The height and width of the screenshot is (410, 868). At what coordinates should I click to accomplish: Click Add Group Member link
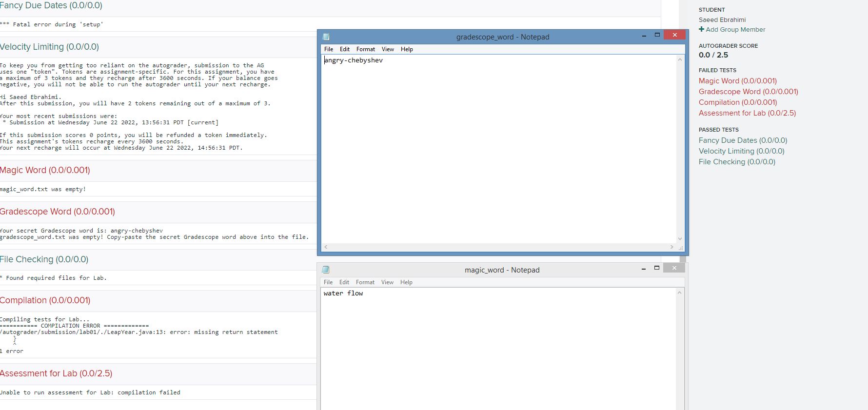(x=735, y=30)
